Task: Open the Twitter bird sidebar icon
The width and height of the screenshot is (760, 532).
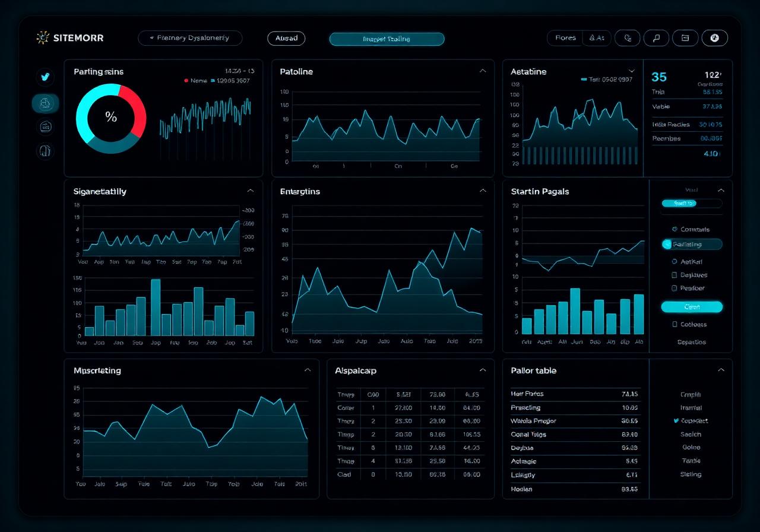Action: point(45,77)
